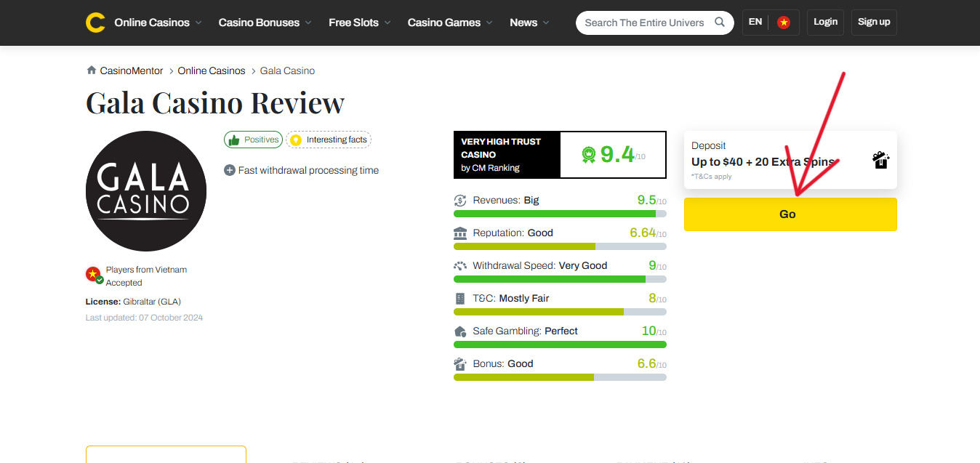
Task: Click the thumbs-up Positives icon
Action: click(233, 140)
